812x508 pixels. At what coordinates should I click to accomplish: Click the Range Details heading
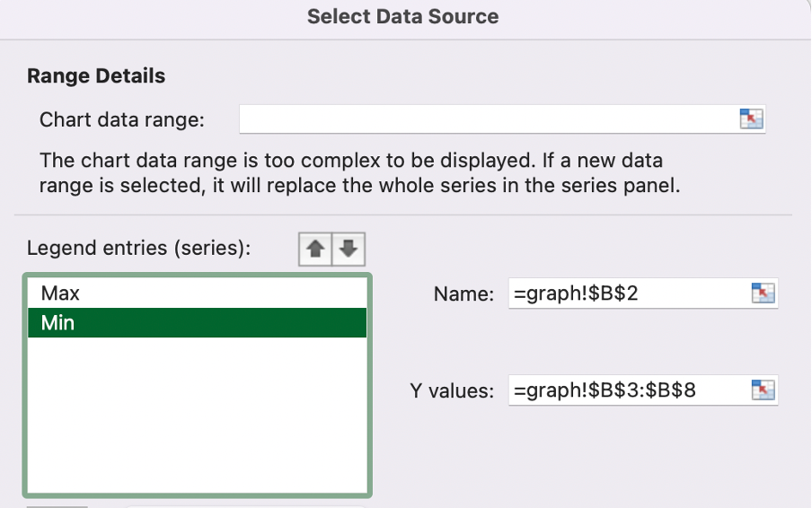[96, 76]
